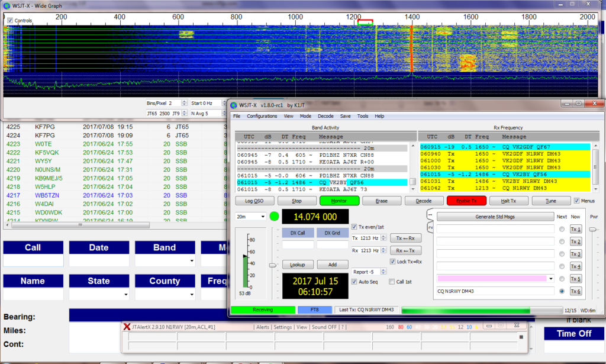Adjust the Bins/Pixel stepper in Wide Graph
The image size is (606, 364).
(185, 103)
